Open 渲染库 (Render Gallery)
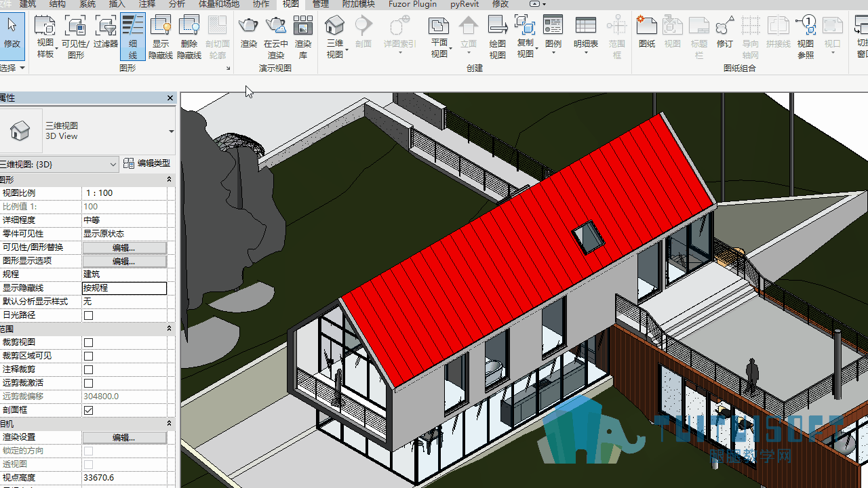Screen dimensions: 868x488 tap(303, 37)
